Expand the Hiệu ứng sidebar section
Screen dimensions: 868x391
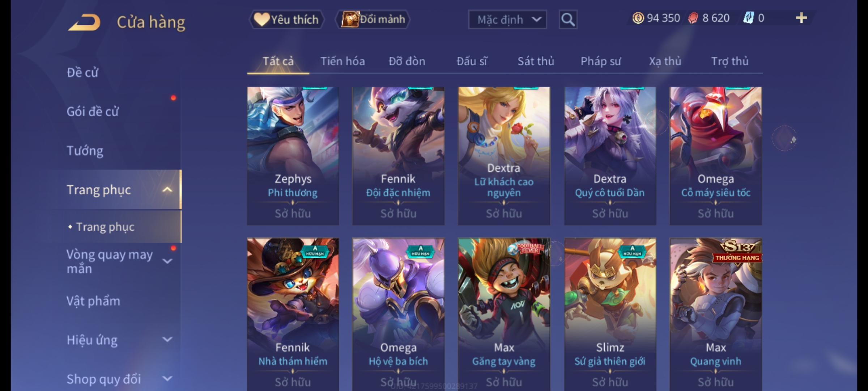point(167,340)
